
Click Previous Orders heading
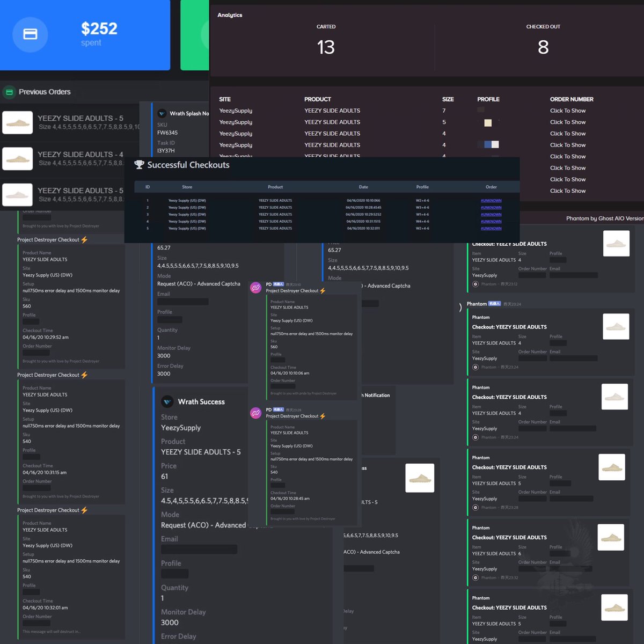45,92
